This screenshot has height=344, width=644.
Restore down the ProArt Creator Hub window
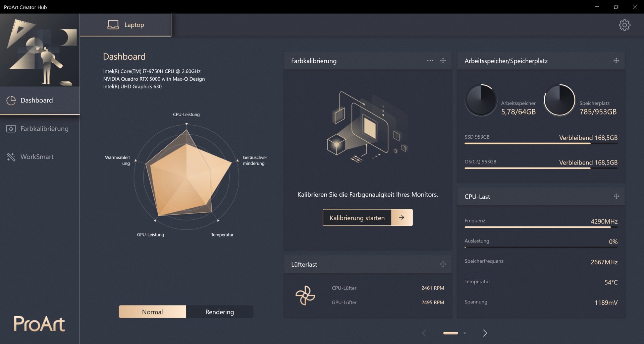[x=616, y=7]
